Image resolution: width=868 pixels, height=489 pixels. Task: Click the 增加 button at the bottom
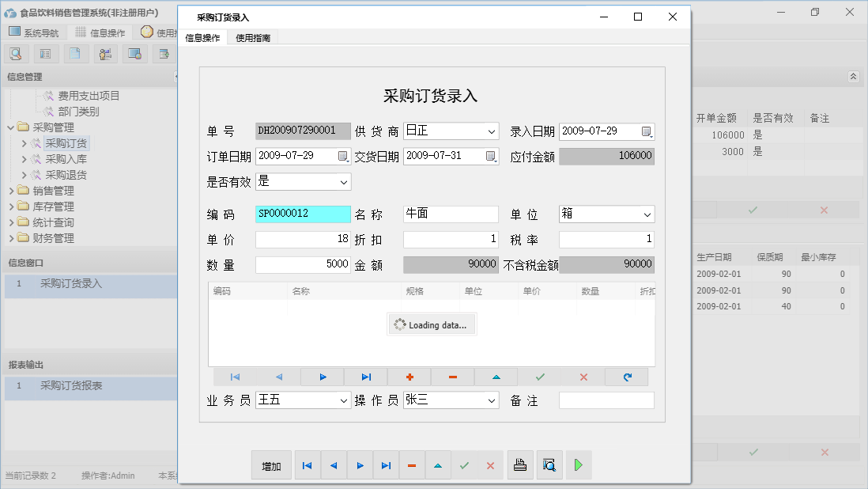pyautogui.click(x=270, y=465)
